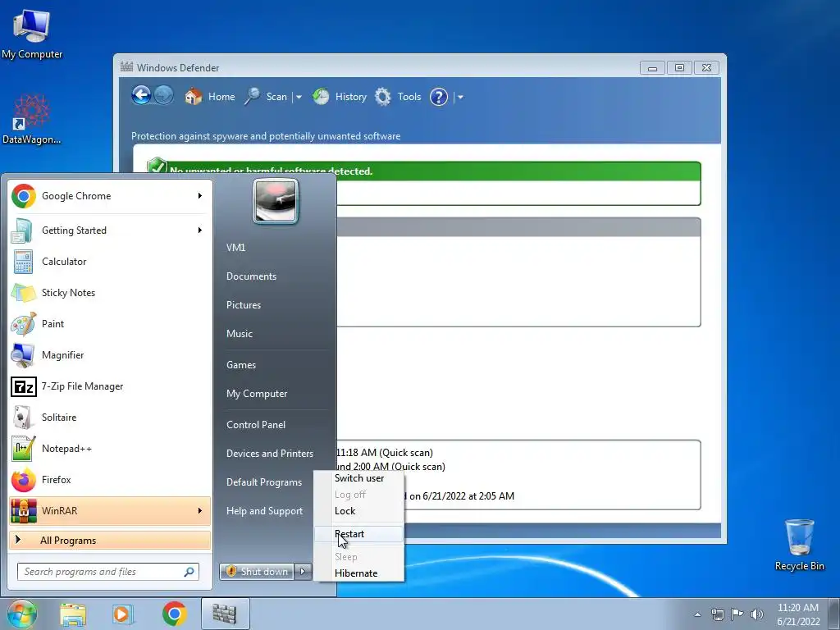Launch Calculator from Start menu
This screenshot has height=630, width=840.
pyautogui.click(x=110, y=262)
